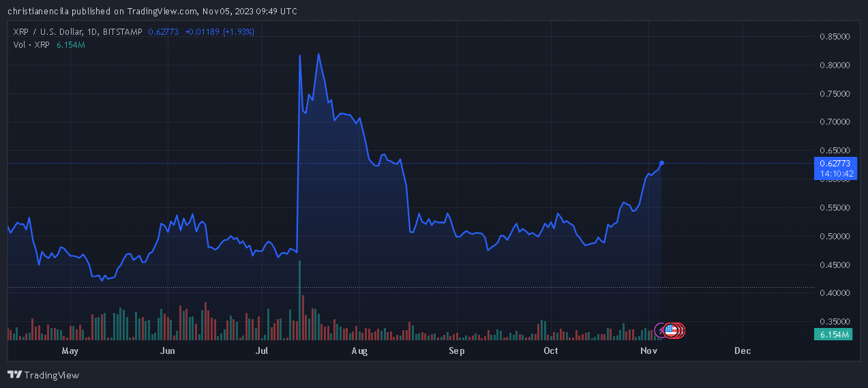Click the Jul label on time axis
This screenshot has height=388, width=868.
tap(262, 351)
